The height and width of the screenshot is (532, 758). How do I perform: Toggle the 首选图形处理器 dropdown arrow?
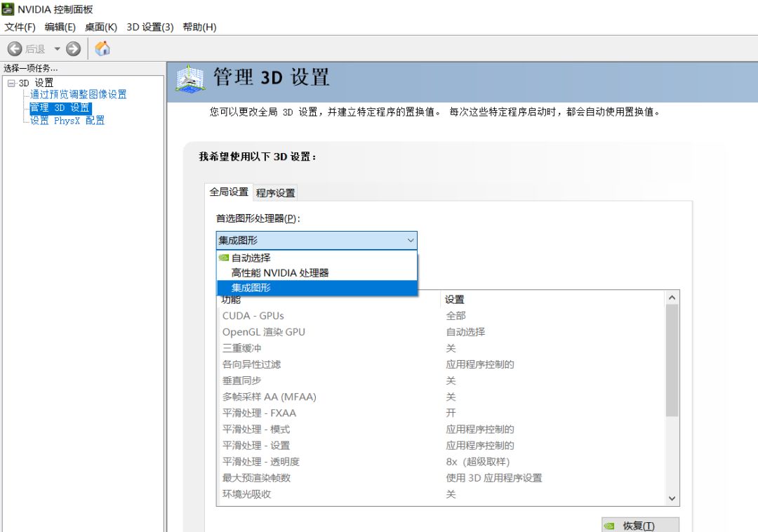click(x=411, y=240)
